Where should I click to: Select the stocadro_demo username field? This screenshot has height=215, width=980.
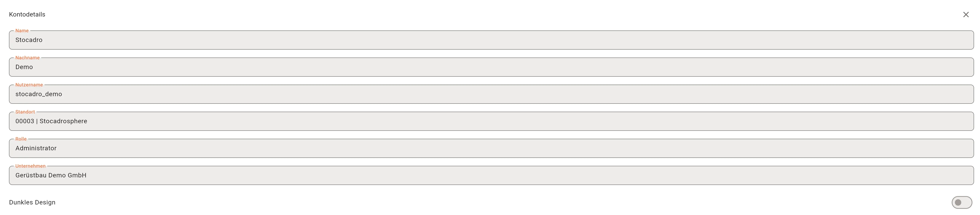(x=491, y=94)
